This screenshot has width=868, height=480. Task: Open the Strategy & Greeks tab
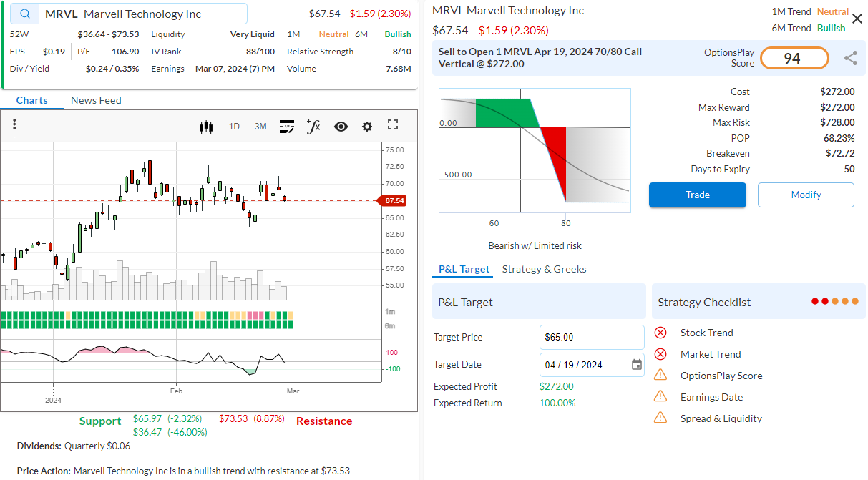[544, 269]
